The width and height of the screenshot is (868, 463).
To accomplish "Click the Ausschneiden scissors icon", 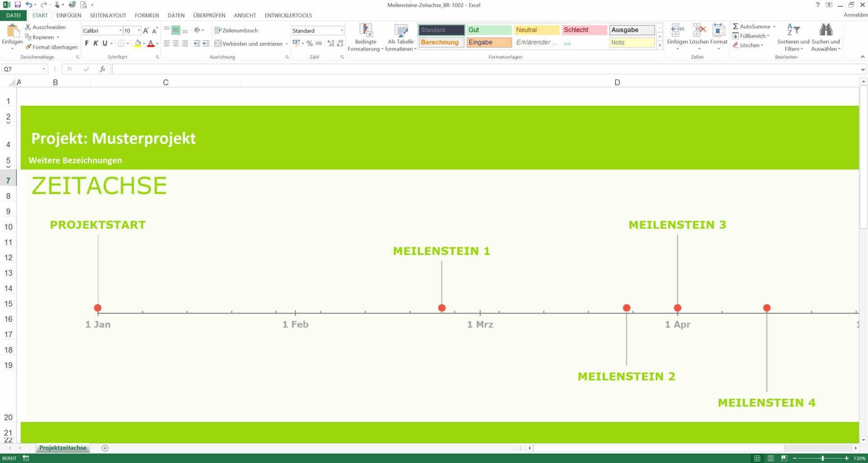I will (28, 27).
